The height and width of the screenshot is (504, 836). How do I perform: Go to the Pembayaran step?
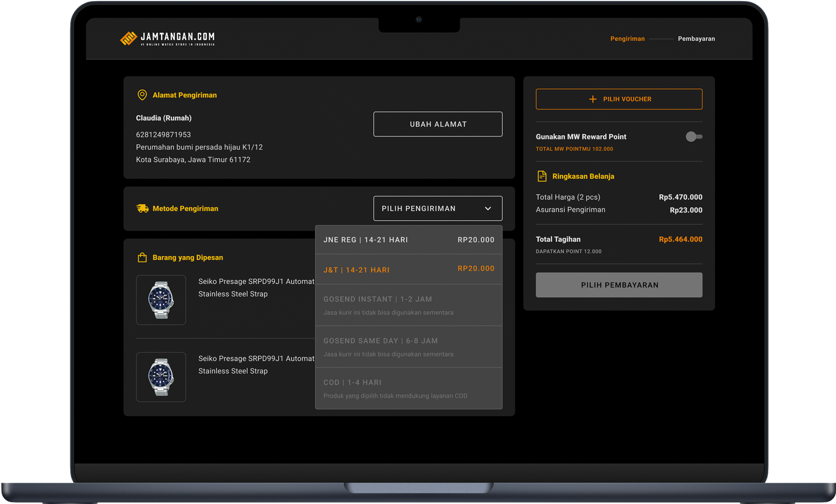pos(696,39)
